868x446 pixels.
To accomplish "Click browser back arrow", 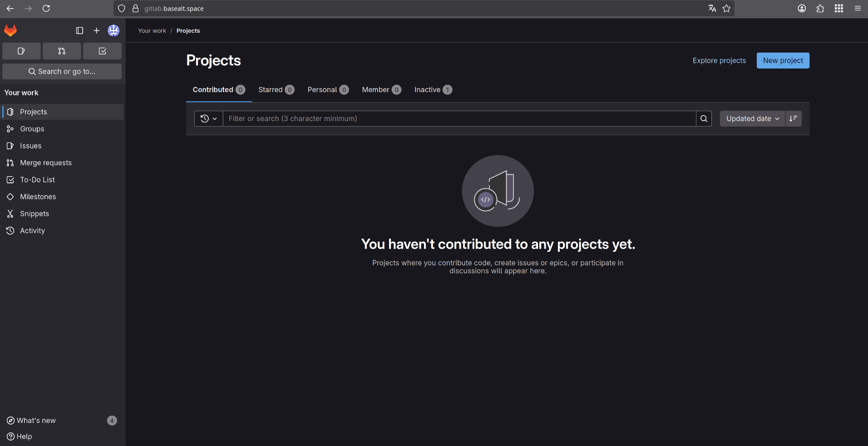I will (10, 8).
